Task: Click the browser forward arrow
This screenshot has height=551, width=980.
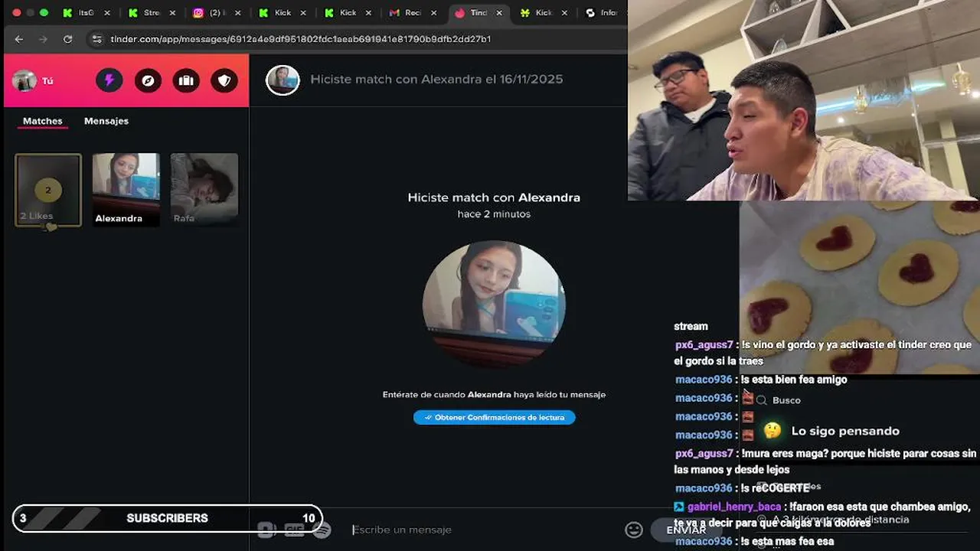Action: point(43,39)
